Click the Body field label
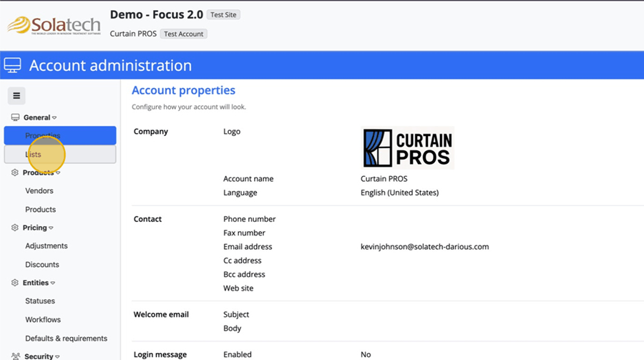Image resolution: width=644 pixels, height=360 pixels. coord(232,329)
